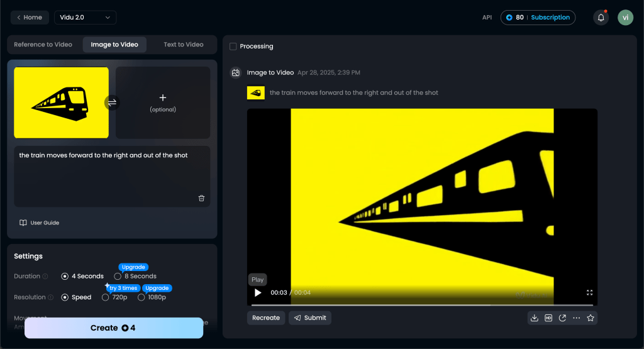Image resolution: width=644 pixels, height=349 pixels.
Task: Switch to Text to Video tab
Action: 183,45
